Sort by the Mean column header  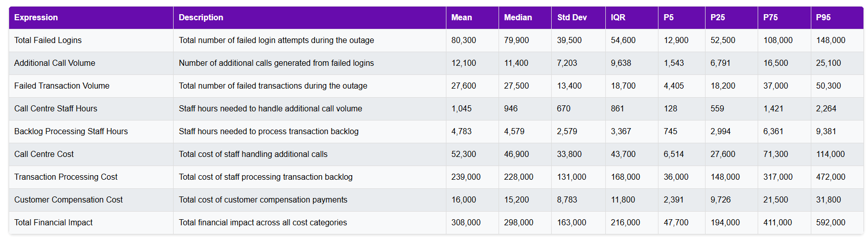point(462,18)
